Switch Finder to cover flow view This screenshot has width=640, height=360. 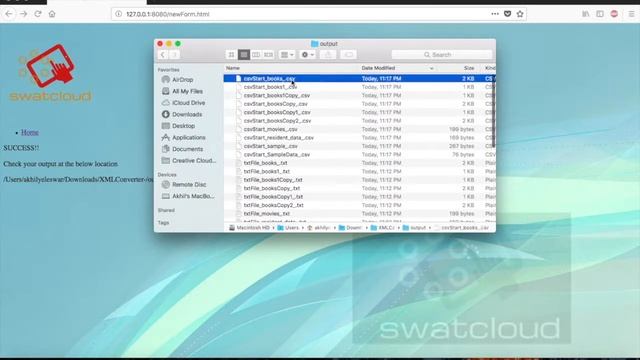(268, 55)
